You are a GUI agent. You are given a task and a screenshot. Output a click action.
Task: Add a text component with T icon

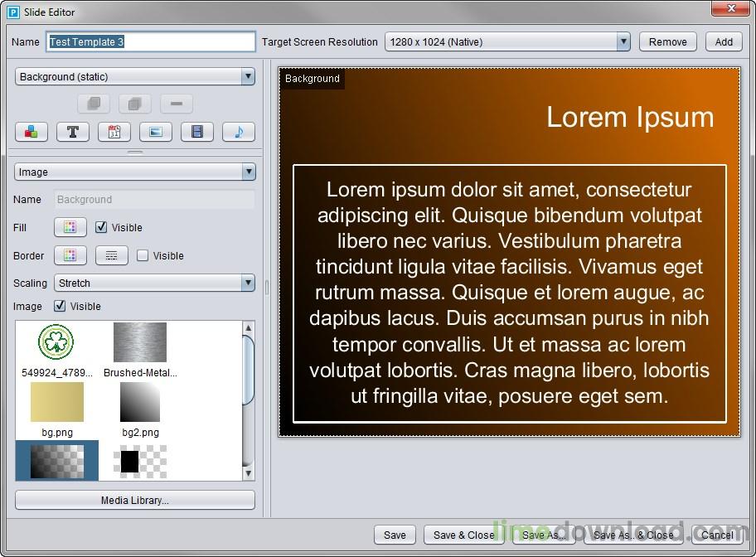(x=73, y=132)
